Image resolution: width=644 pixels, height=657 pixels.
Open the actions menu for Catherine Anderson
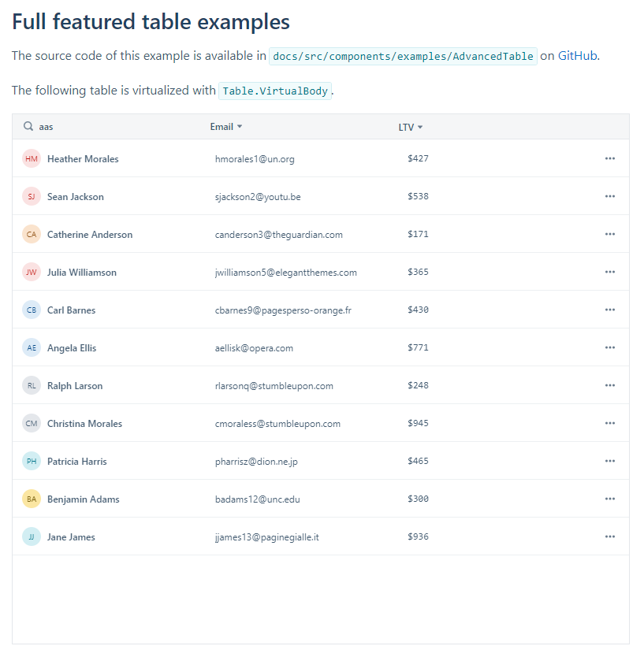click(610, 234)
